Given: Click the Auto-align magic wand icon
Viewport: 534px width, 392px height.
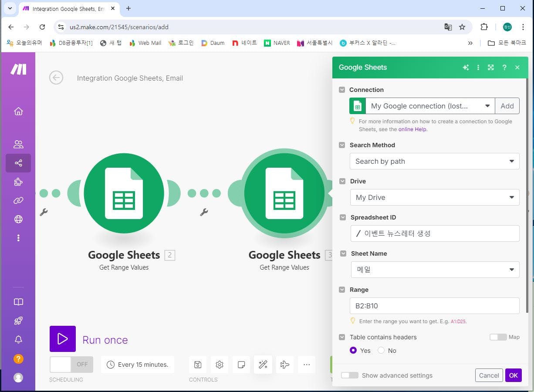Looking at the screenshot, I should 263,365.
